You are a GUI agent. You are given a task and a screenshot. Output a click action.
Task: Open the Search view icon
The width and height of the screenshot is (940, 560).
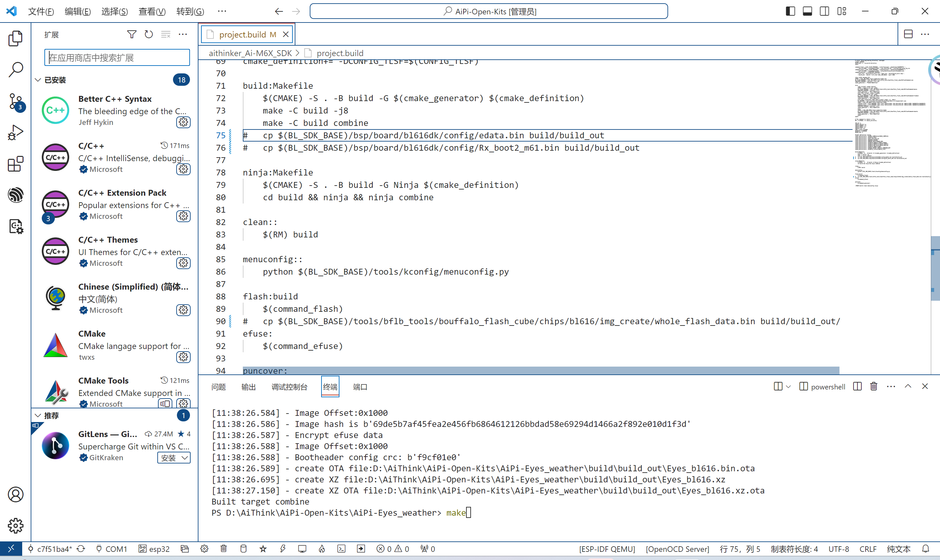(15, 69)
